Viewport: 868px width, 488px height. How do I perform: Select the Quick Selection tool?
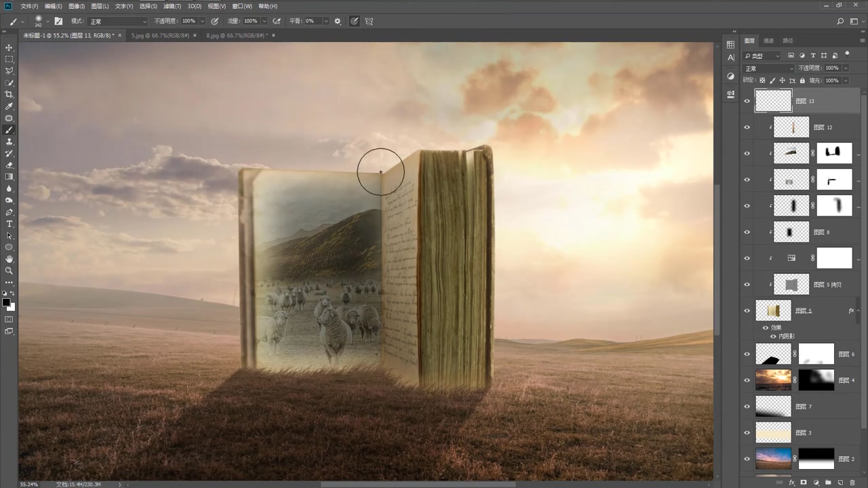pos(9,83)
